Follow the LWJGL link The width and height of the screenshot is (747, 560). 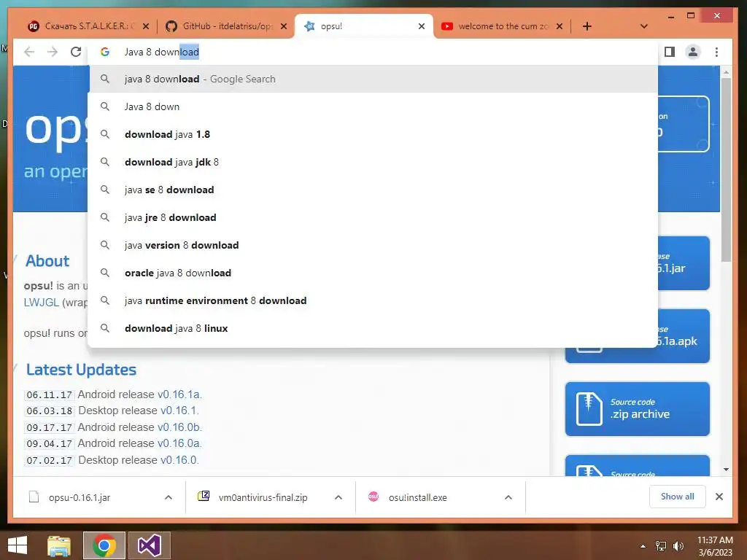[x=42, y=303]
